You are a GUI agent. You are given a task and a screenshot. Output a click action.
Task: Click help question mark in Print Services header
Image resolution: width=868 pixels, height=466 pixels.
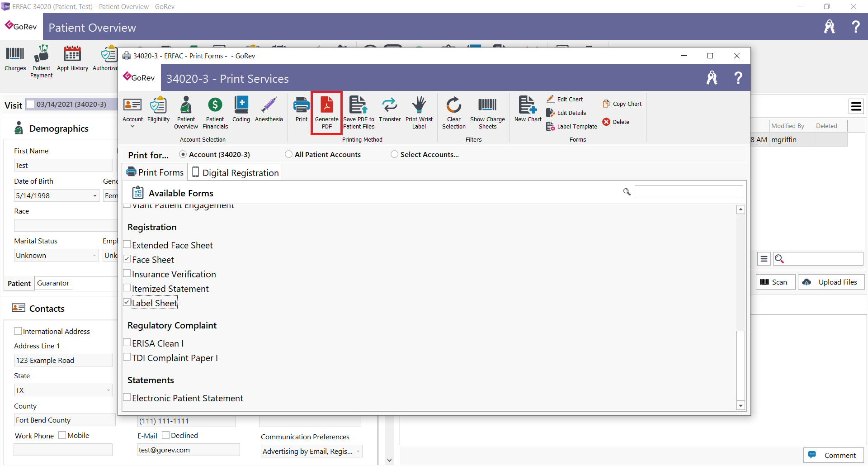(x=738, y=78)
